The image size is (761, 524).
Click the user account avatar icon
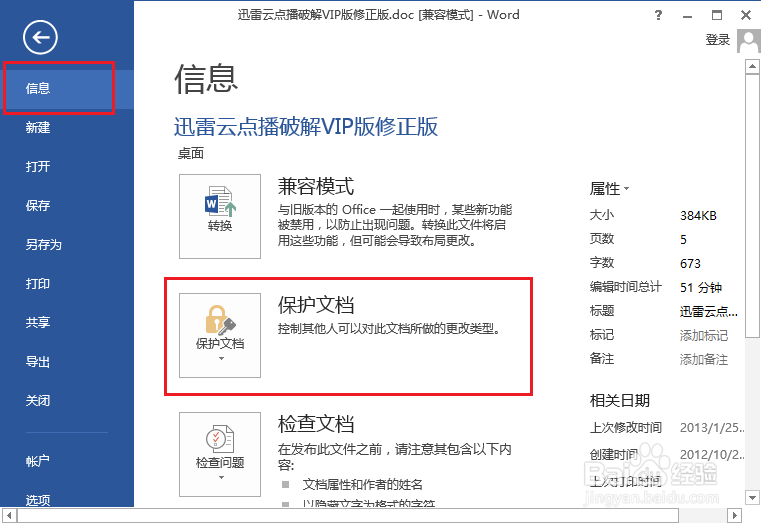coord(748,41)
